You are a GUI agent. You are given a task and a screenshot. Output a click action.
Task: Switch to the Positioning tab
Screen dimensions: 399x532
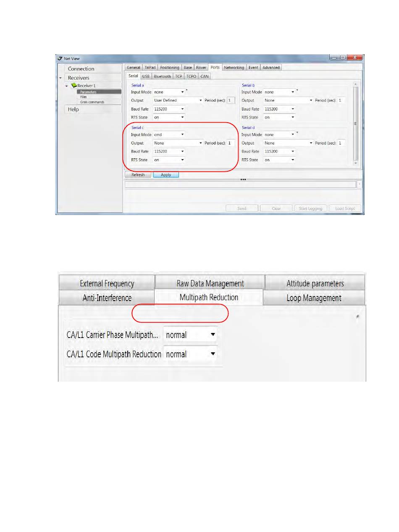[169, 68]
